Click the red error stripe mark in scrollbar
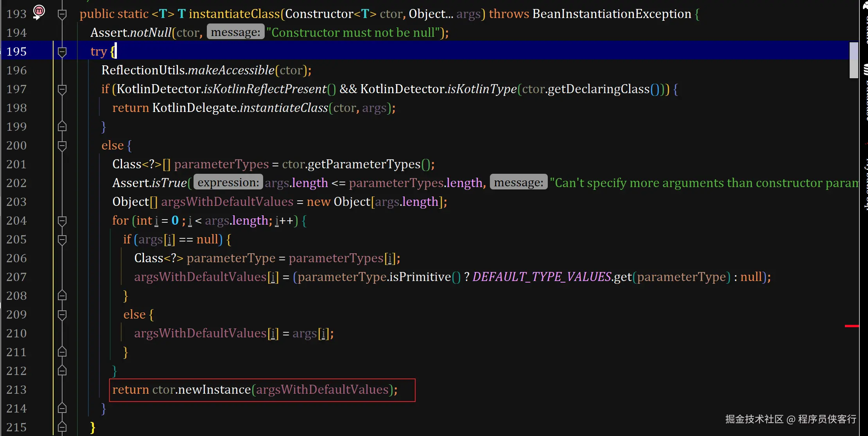Screen dimensions: 868x436 tap(852, 326)
